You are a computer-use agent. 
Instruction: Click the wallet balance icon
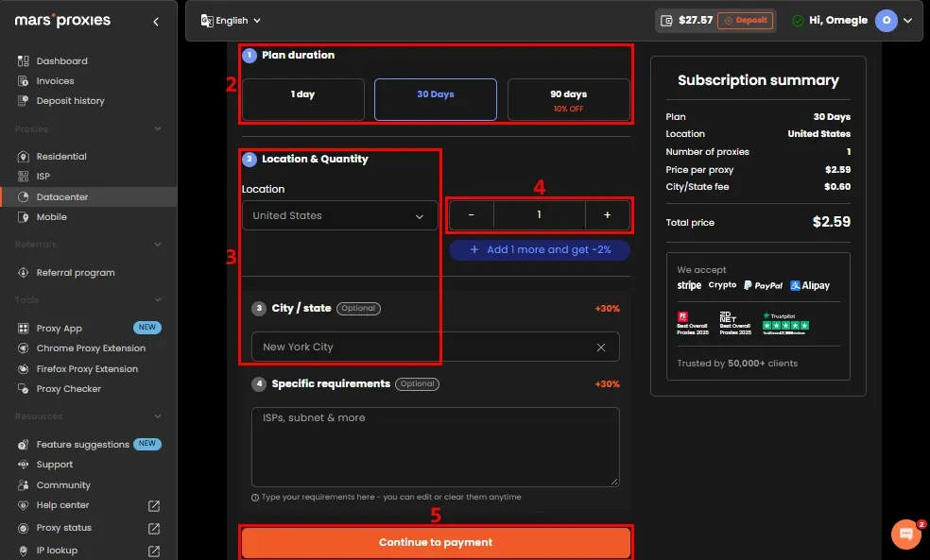click(x=666, y=21)
